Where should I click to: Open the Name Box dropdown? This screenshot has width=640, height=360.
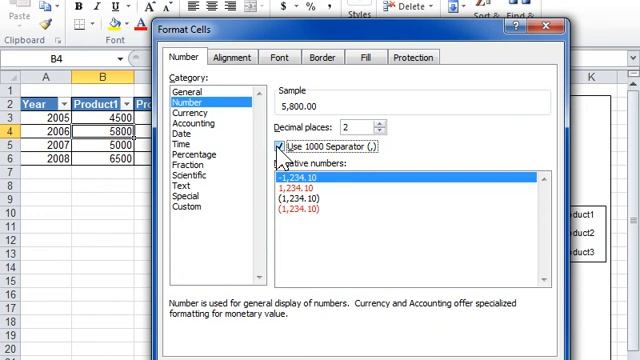(x=120, y=59)
